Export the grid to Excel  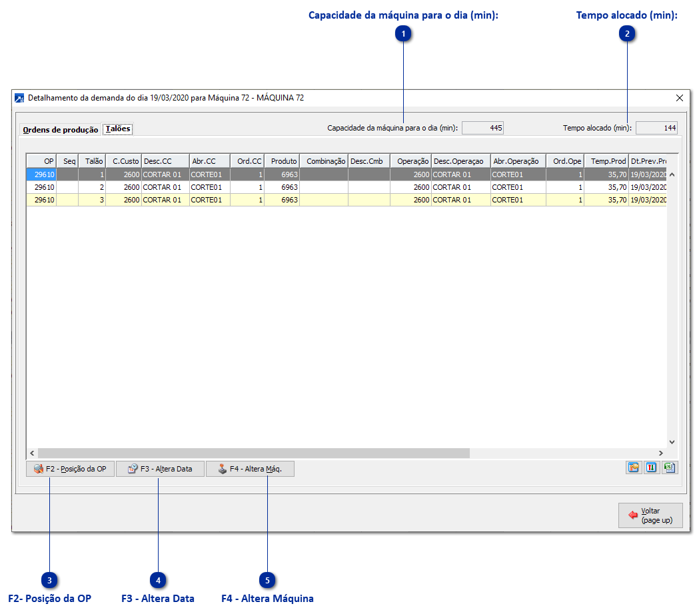(669, 467)
